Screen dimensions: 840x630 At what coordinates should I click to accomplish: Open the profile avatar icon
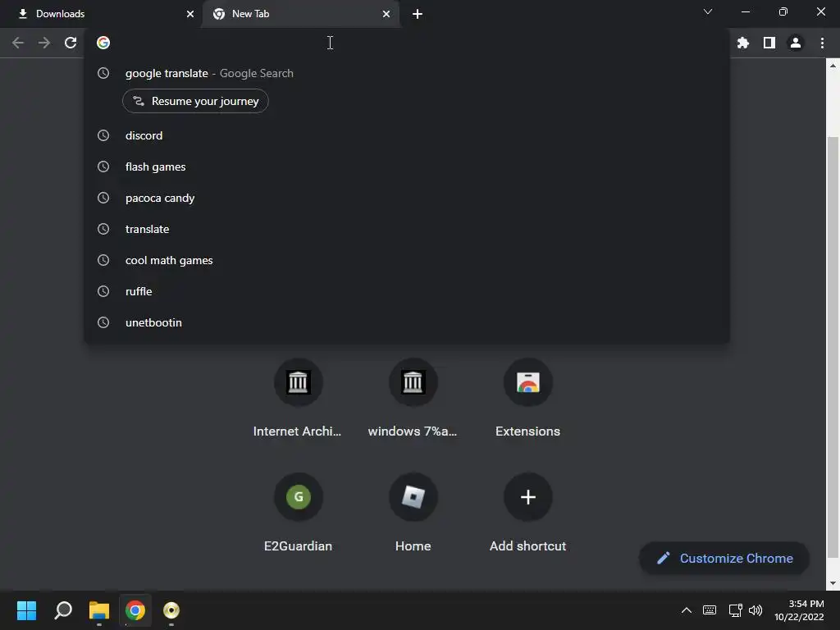pyautogui.click(x=796, y=43)
